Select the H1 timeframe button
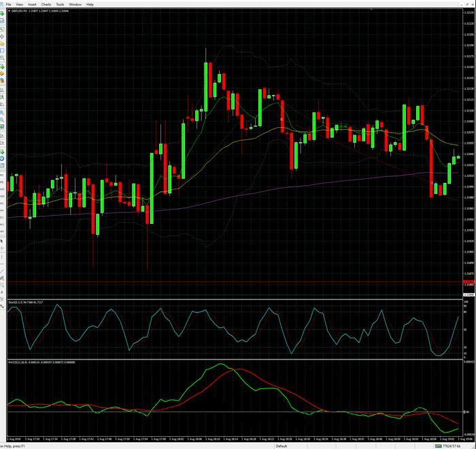This screenshot has height=449, width=476. (x=2, y=203)
